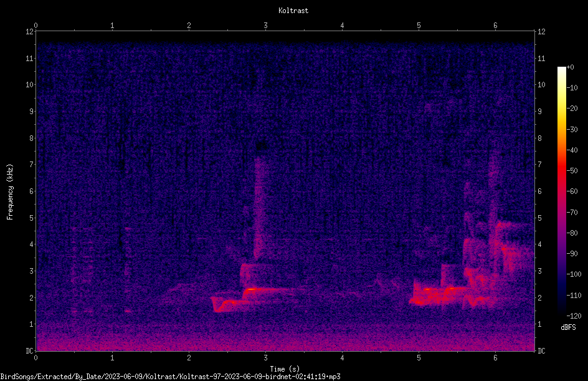Click the DC label on left axis
Image resolution: width=588 pixels, height=381 pixels.
(x=30, y=350)
